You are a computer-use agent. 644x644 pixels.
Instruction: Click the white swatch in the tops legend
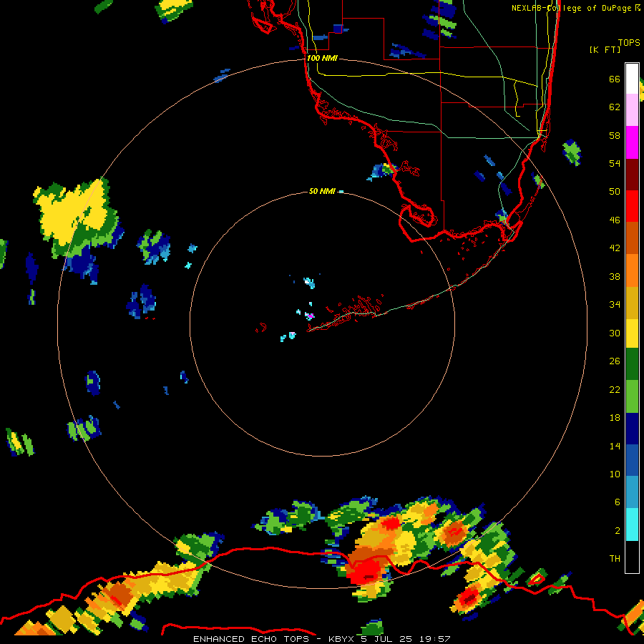point(632,79)
